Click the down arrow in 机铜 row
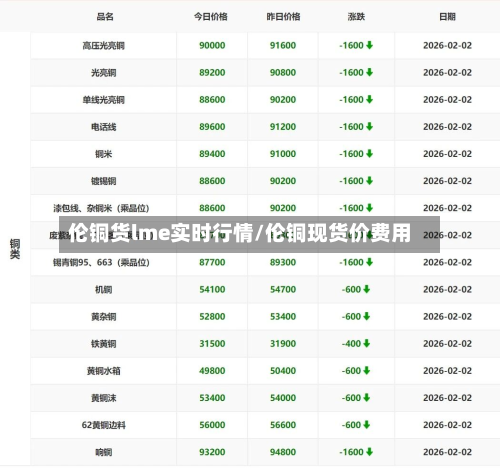The image size is (500, 469). pos(367,289)
